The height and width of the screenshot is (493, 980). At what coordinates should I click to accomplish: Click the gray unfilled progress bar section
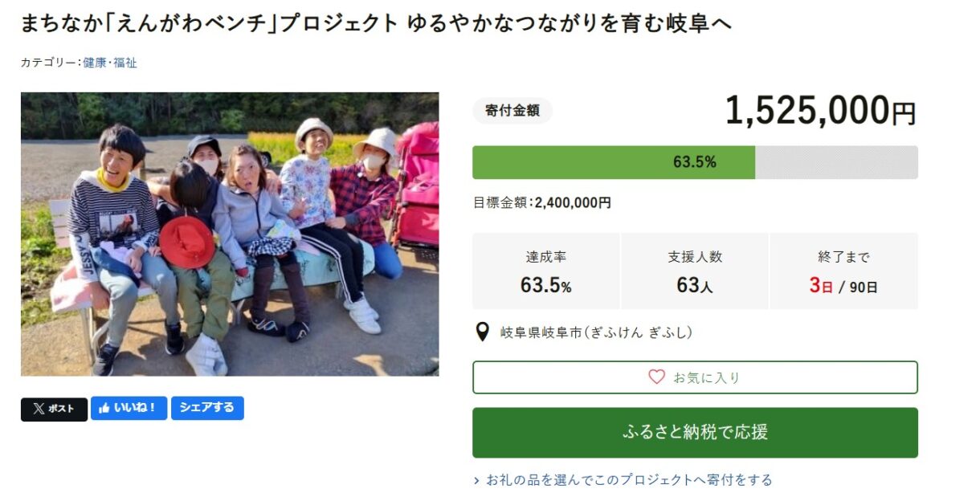[836, 162]
